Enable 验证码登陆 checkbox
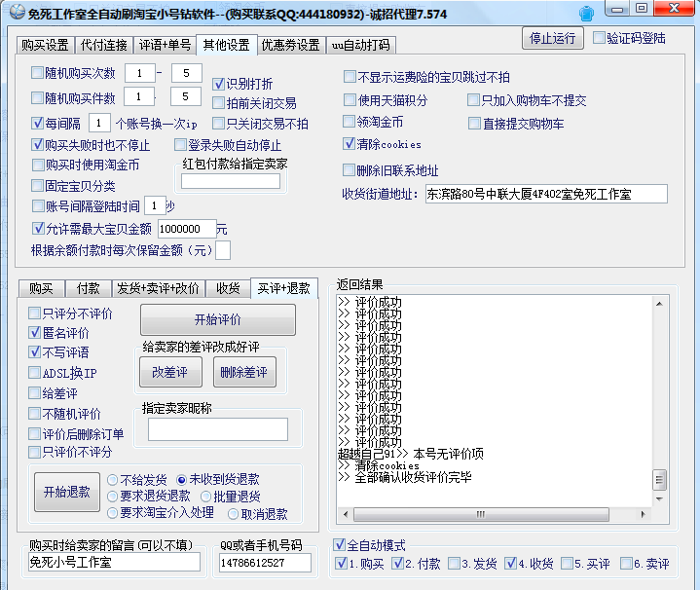The image size is (700, 590). (599, 38)
